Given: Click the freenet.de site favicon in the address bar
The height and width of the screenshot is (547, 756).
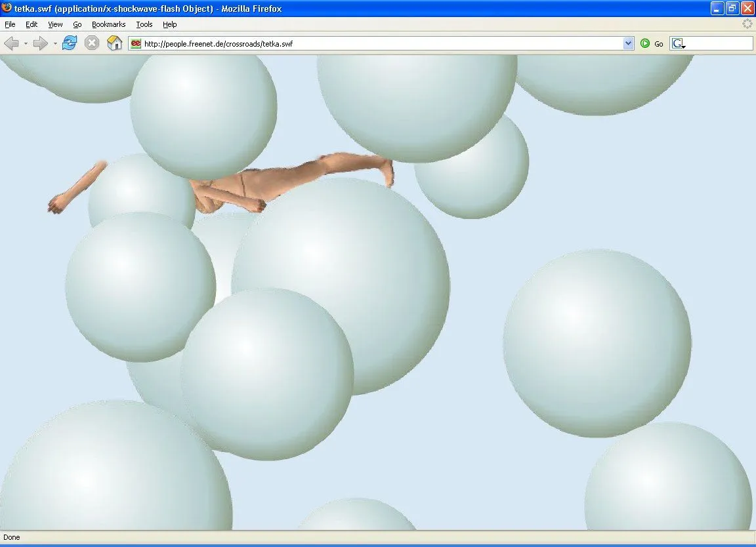Looking at the screenshot, I should pyautogui.click(x=135, y=44).
